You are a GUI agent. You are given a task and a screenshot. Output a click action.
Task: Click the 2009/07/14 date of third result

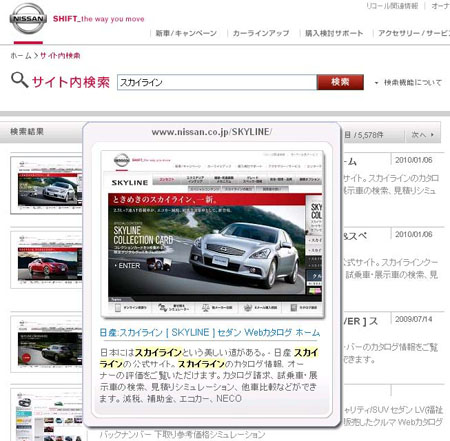pyautogui.click(x=413, y=319)
